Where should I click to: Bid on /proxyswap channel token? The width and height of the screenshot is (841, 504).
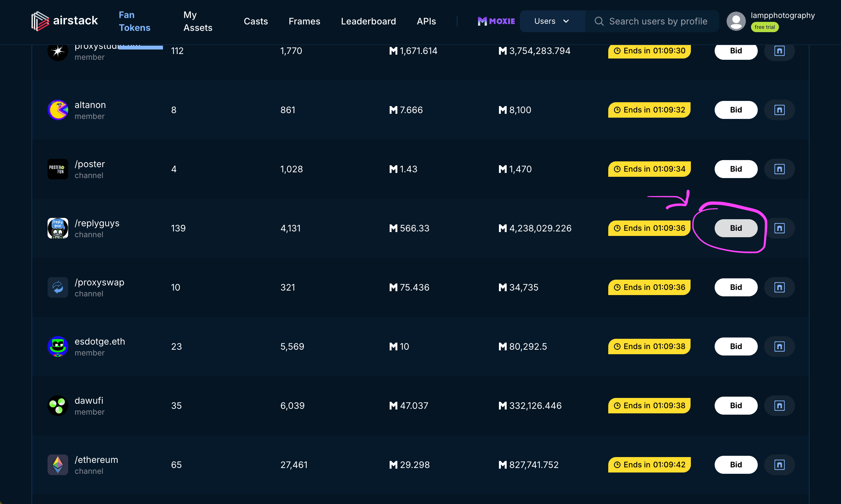736,287
